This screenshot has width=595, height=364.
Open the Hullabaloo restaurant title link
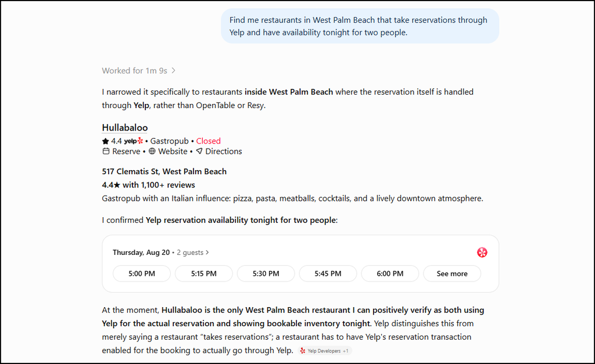(125, 128)
